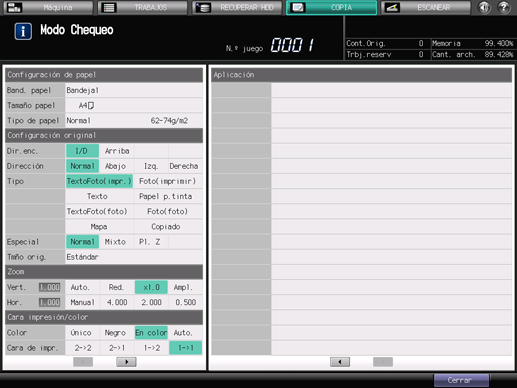Choose Mapa original type
The width and height of the screenshot is (517, 388).
click(99, 227)
